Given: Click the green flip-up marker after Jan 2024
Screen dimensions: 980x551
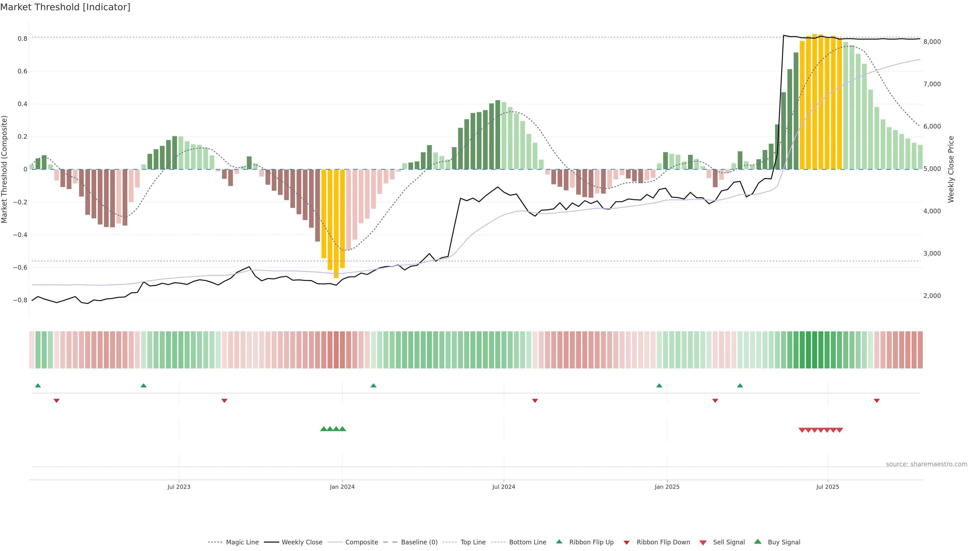Looking at the screenshot, I should point(373,386).
